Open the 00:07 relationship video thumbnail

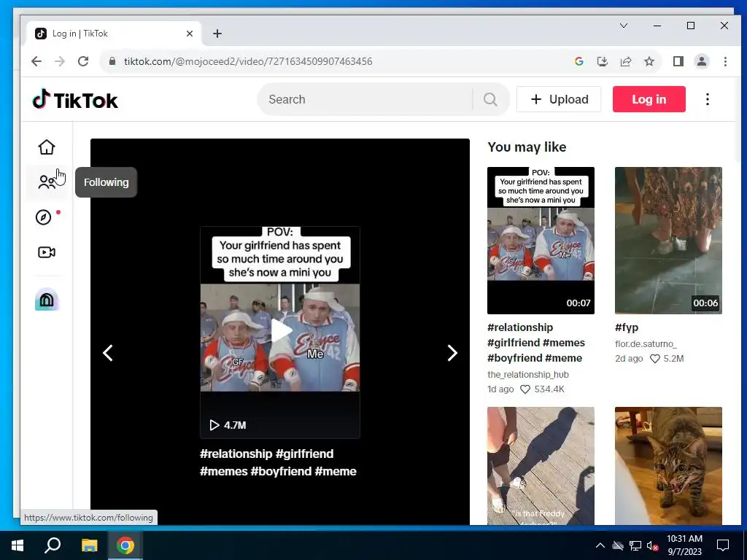tap(541, 241)
